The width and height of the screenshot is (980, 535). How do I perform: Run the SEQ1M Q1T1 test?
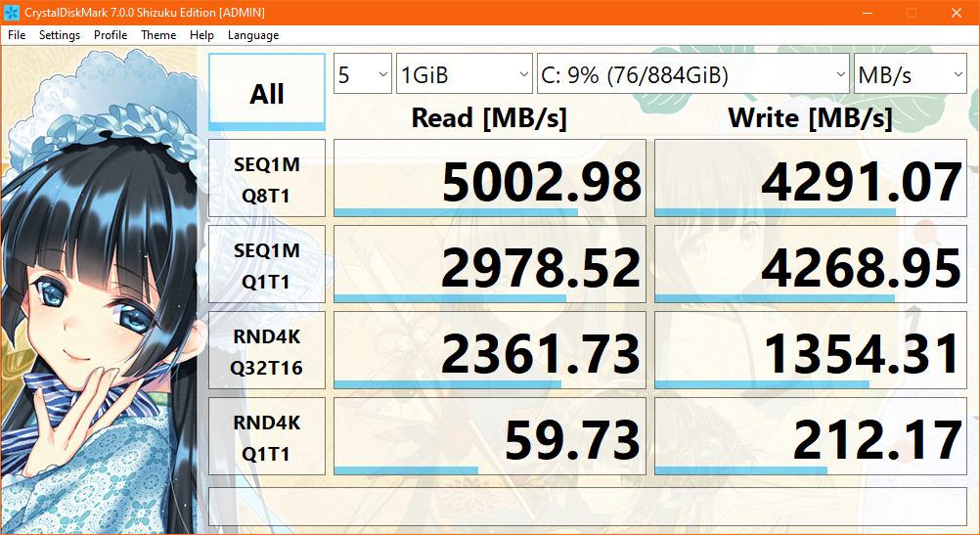coord(267,264)
